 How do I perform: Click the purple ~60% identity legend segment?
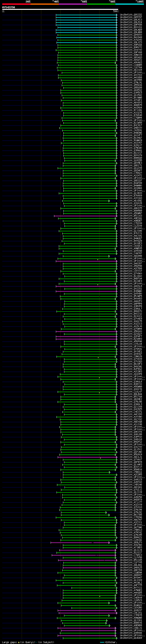point(73,4)
